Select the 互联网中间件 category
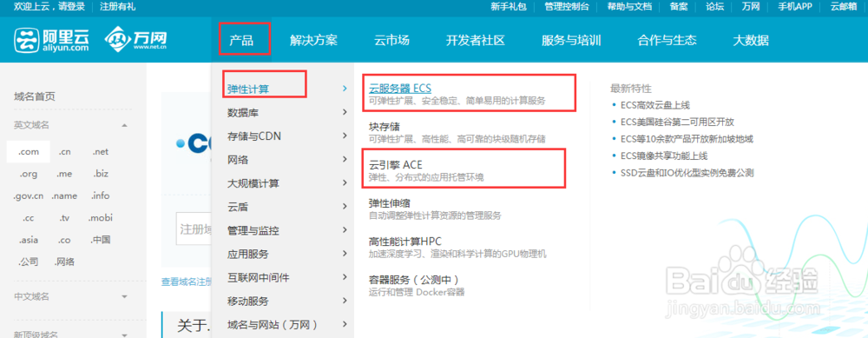Image resolution: width=868 pixels, height=338 pixels. [259, 277]
